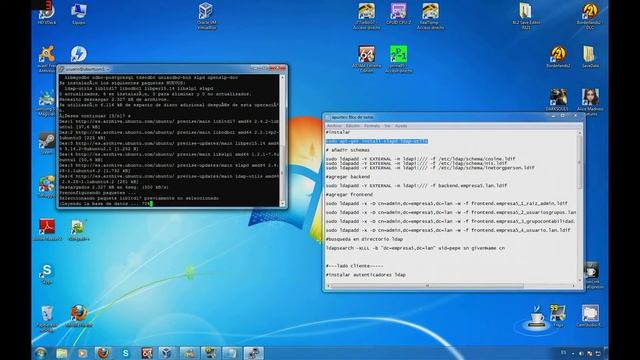Open the HD Deck desktop icon
The width and height of the screenshot is (640, 360).
click(47, 13)
